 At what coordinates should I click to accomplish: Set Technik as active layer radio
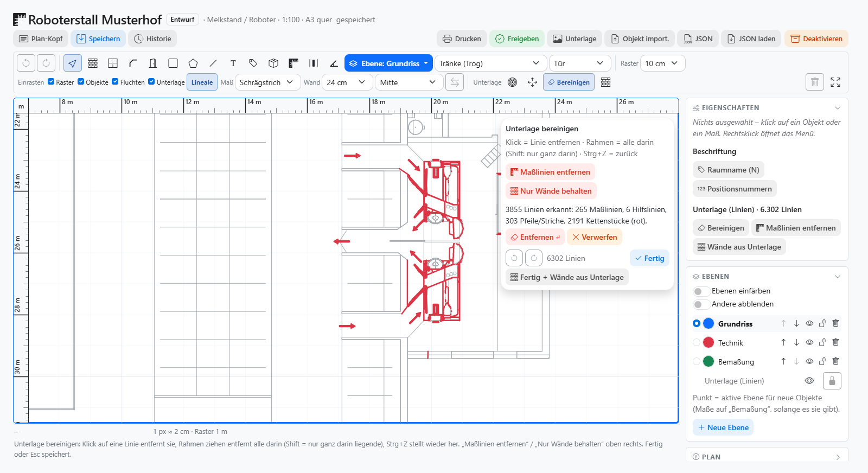[697, 342]
